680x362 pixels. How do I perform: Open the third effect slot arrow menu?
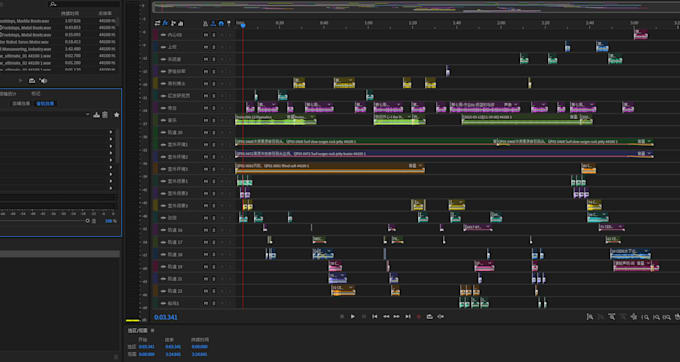pyautogui.click(x=111, y=146)
